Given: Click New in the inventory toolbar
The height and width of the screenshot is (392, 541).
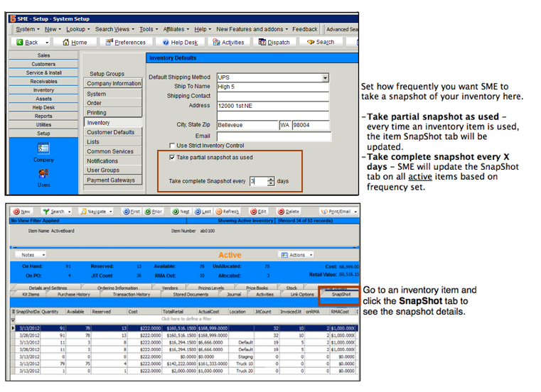Looking at the screenshot, I should (22, 212).
